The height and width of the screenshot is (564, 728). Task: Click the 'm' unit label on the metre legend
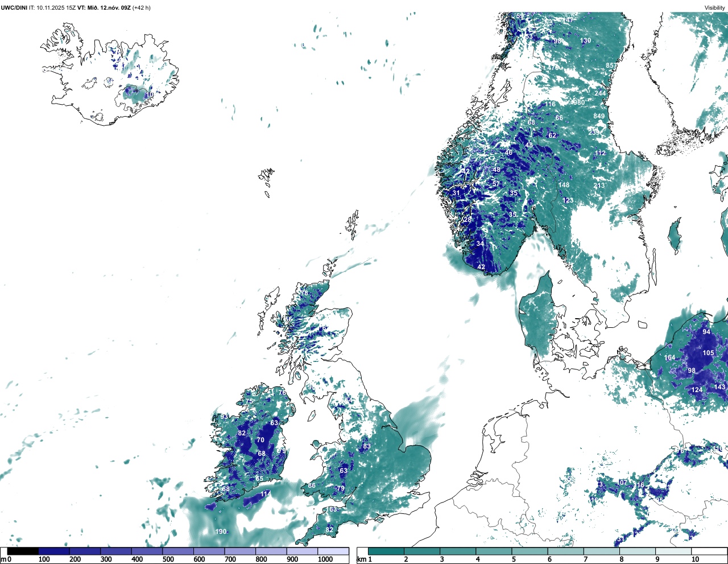[3, 559]
